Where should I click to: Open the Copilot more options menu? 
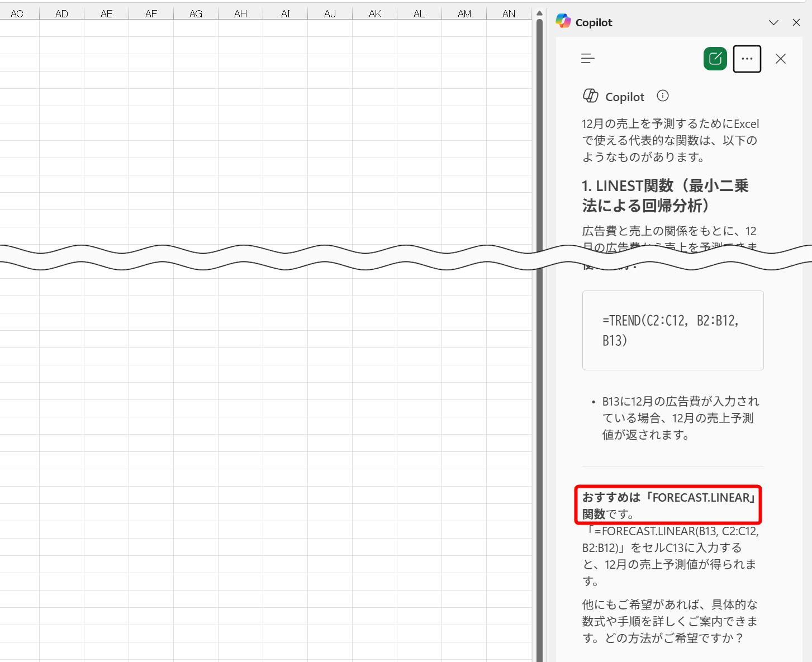click(747, 58)
